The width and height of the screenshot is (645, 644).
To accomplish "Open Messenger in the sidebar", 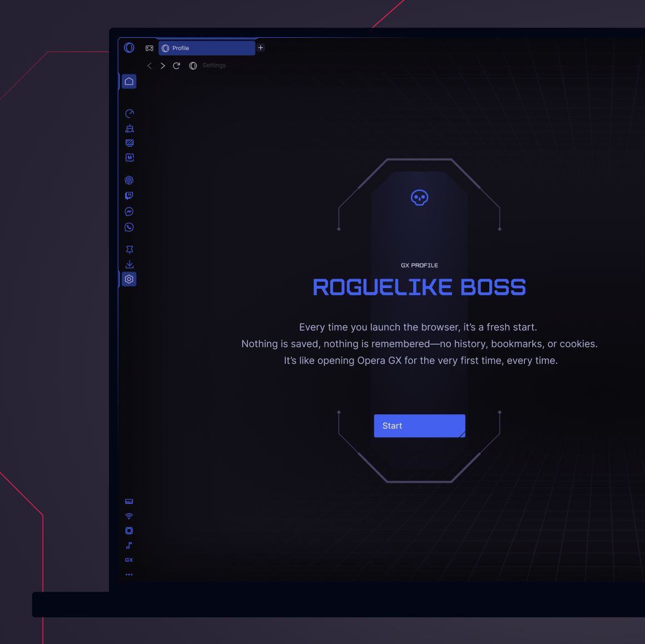I will (129, 211).
